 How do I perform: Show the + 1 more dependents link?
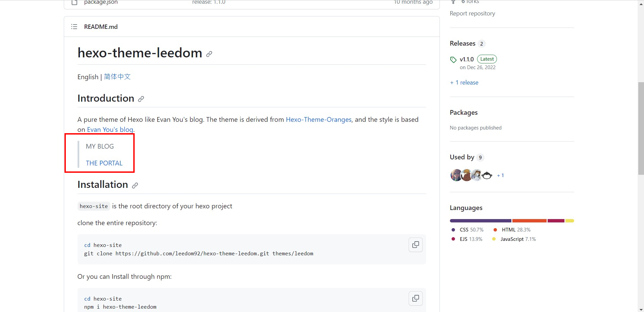tap(500, 175)
